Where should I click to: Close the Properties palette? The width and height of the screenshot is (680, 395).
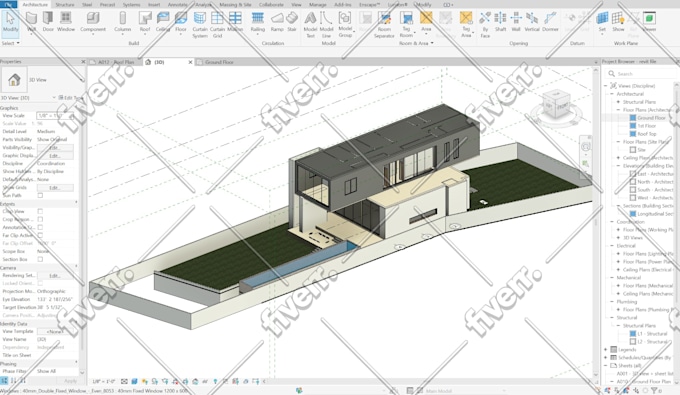(x=83, y=62)
